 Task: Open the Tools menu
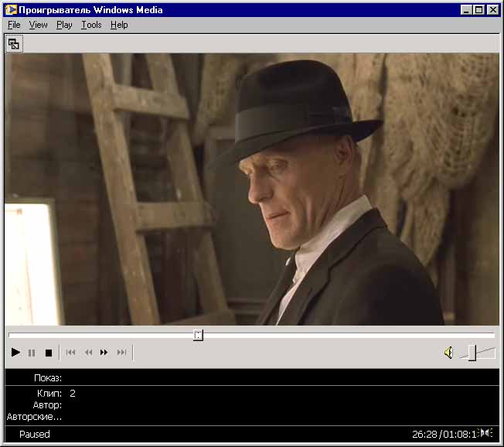(x=91, y=25)
